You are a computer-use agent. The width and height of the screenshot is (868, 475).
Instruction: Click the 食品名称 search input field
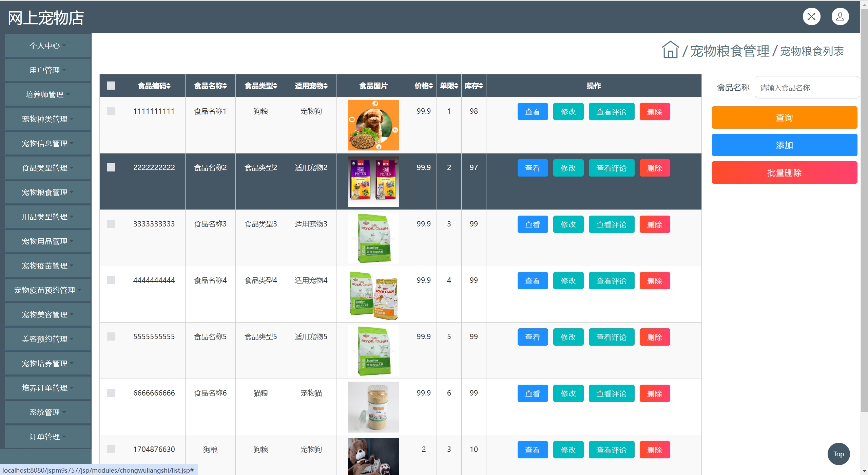[x=807, y=88]
